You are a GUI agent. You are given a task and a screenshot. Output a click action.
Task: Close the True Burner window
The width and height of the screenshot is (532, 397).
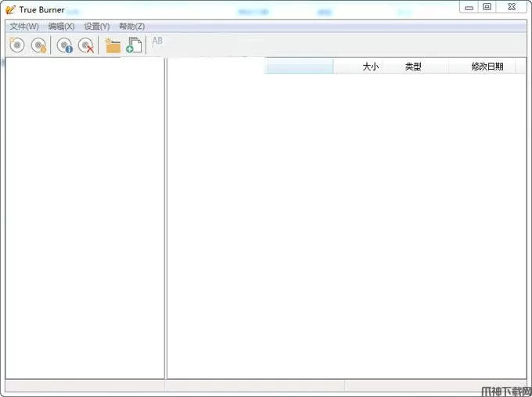coord(512,7)
